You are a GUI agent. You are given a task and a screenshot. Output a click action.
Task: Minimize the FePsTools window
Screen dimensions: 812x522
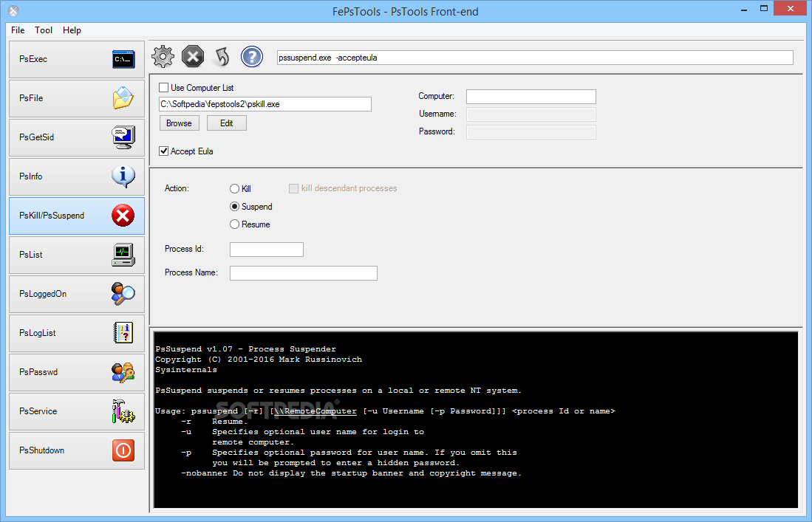coord(744,9)
